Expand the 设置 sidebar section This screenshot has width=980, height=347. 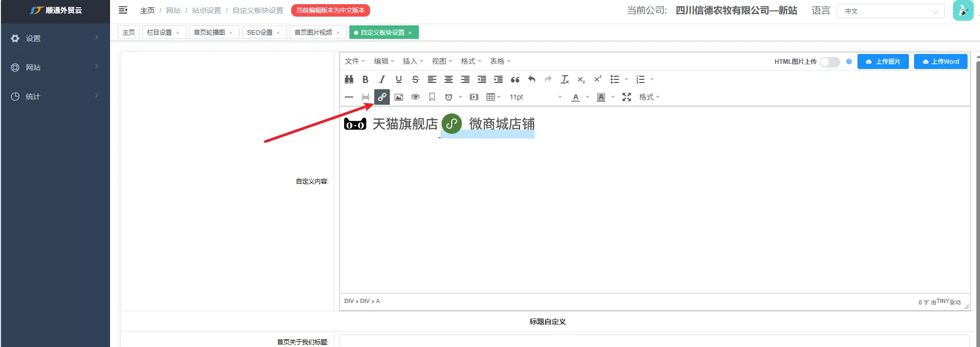tap(55, 38)
